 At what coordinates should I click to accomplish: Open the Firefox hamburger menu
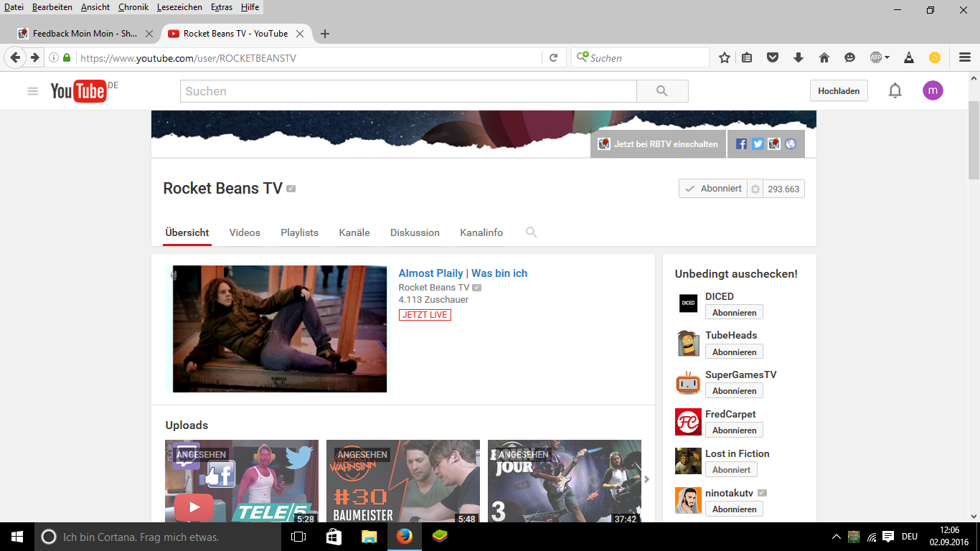coord(965,57)
